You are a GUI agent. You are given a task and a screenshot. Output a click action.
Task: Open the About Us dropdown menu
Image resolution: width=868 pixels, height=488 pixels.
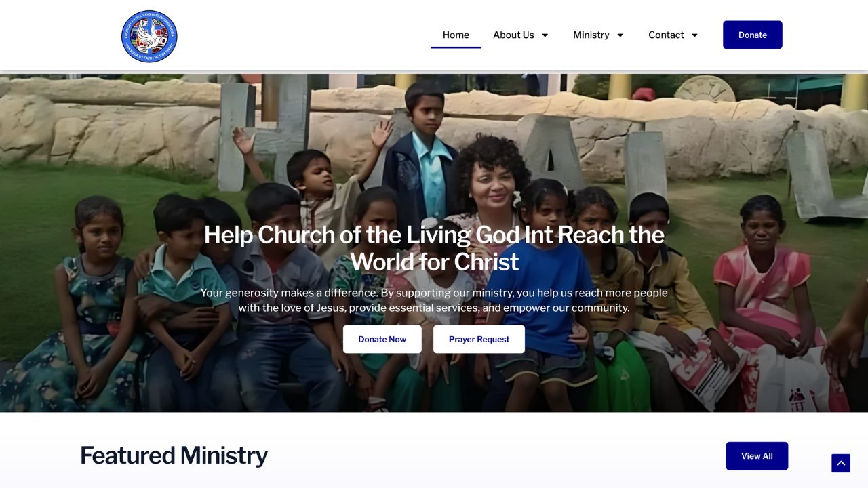point(521,35)
